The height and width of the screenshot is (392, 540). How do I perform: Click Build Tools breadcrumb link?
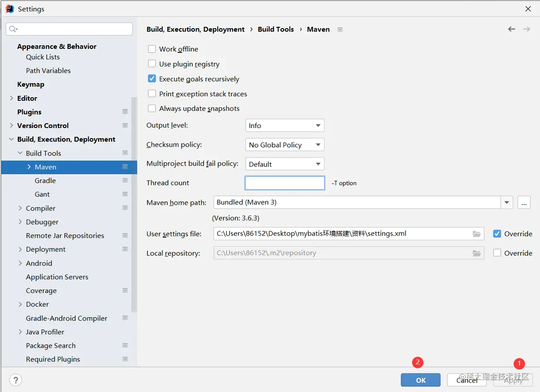click(276, 29)
